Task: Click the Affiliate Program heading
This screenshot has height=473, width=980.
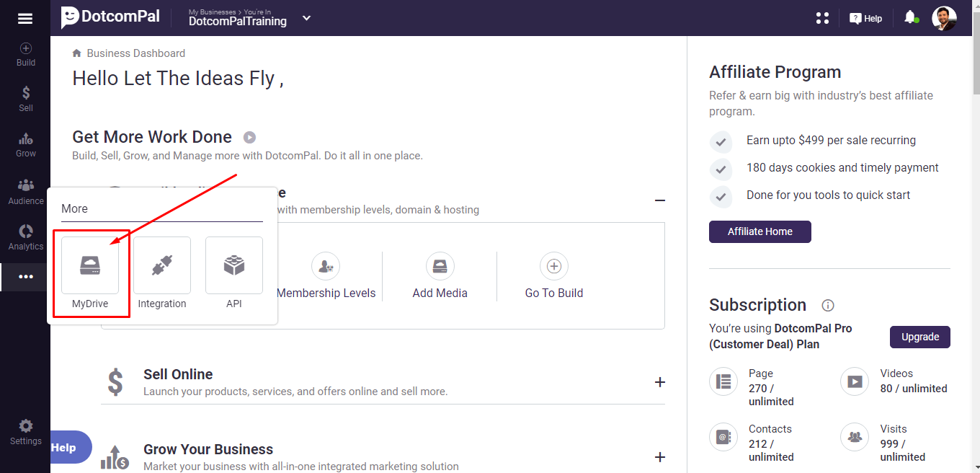Action: 775,72
